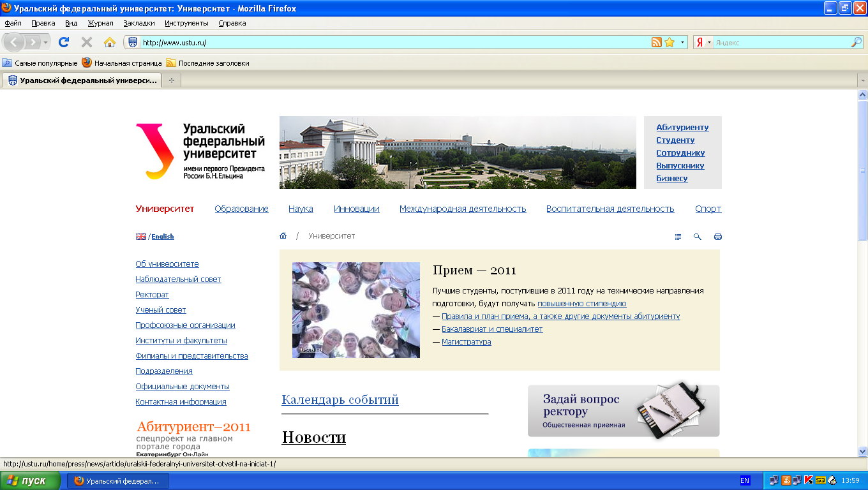Open the Справка menu
868x490 pixels.
click(x=232, y=23)
